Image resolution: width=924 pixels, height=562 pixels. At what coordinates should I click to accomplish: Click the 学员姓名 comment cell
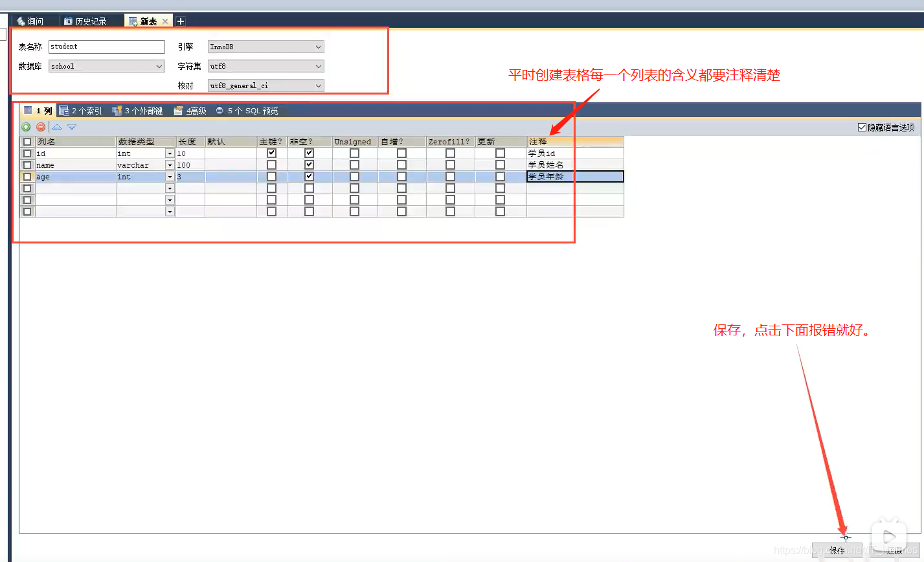click(575, 165)
